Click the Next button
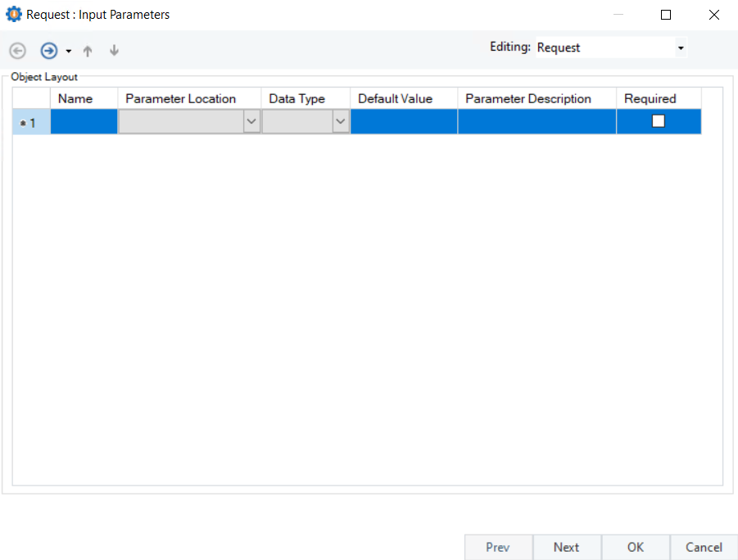The height and width of the screenshot is (560, 738). [x=567, y=547]
